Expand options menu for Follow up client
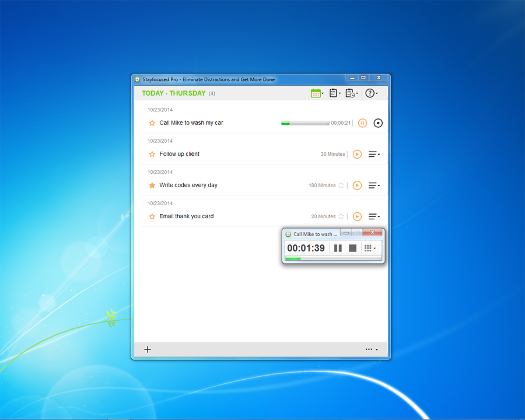The height and width of the screenshot is (420, 525). point(374,154)
